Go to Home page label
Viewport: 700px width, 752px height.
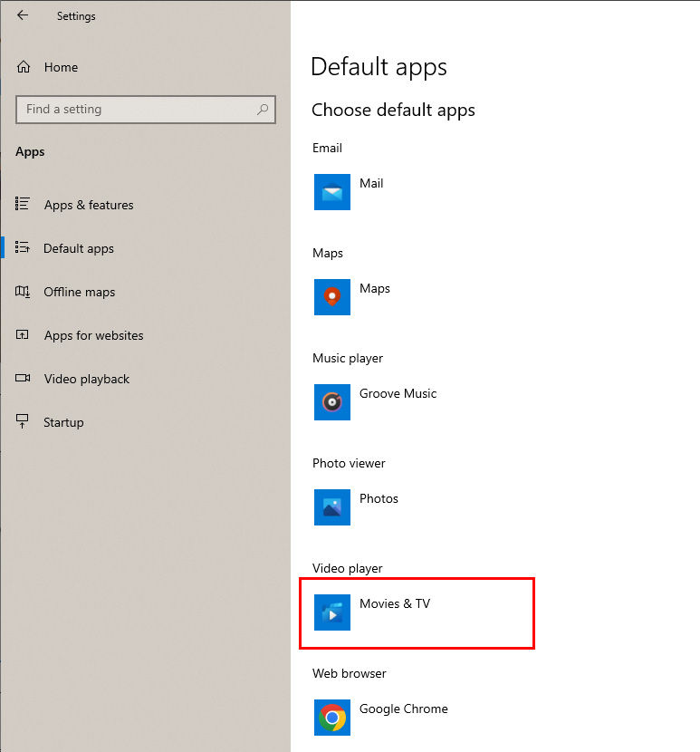(61, 67)
